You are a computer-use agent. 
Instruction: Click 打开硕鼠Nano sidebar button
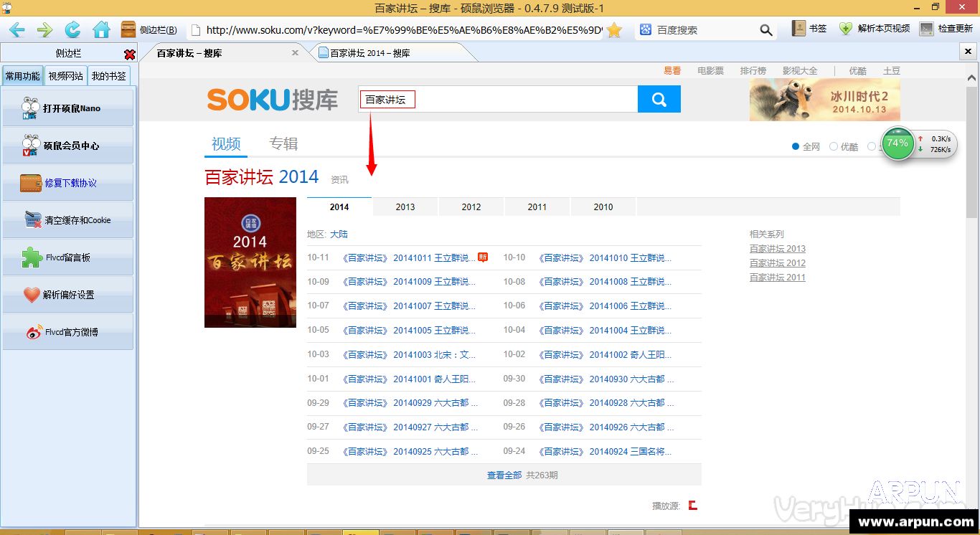click(68, 108)
